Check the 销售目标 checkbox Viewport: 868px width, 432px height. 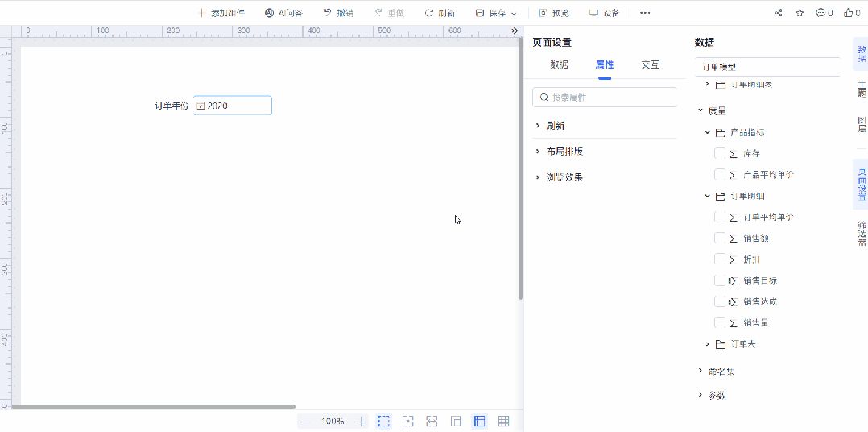tap(720, 280)
